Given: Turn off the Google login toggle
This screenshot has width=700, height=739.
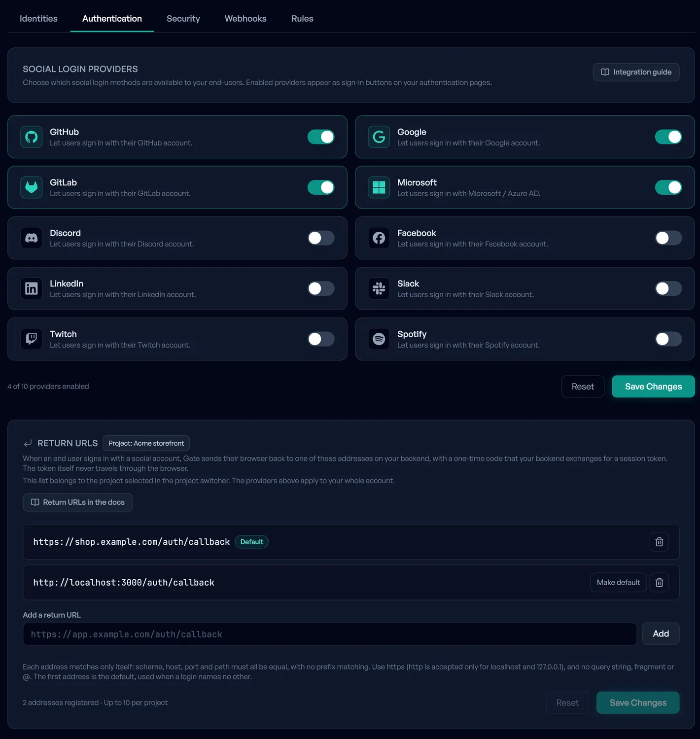Looking at the screenshot, I should pos(668,137).
